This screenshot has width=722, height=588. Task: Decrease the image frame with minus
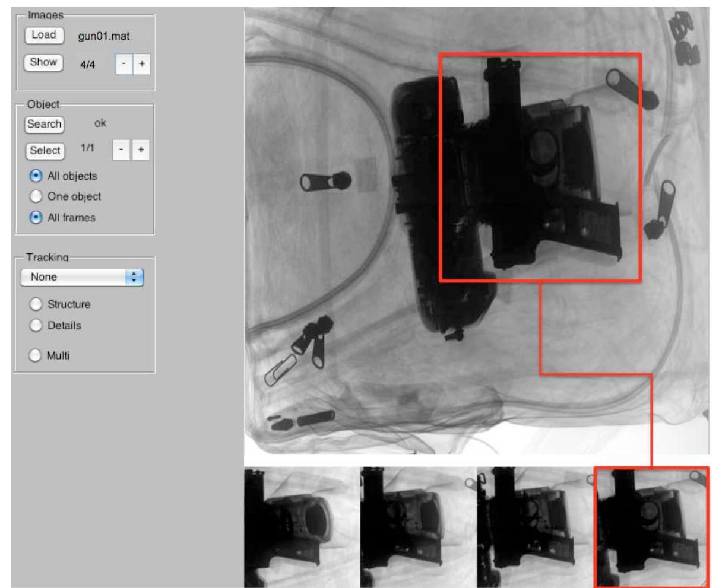click(x=123, y=65)
